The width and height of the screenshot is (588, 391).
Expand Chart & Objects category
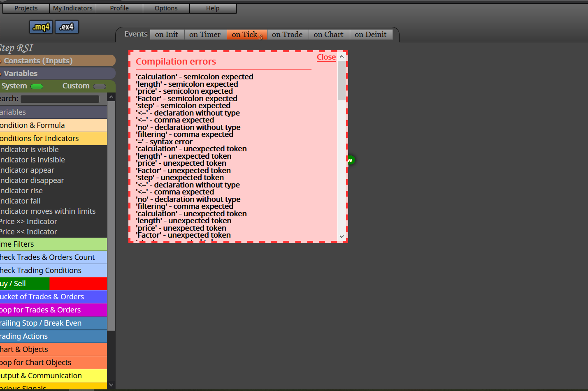point(53,349)
